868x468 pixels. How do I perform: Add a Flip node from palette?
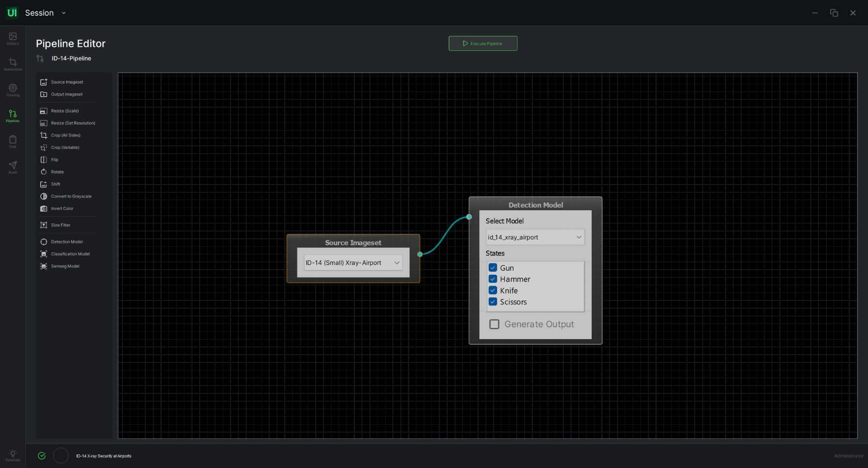[54, 160]
